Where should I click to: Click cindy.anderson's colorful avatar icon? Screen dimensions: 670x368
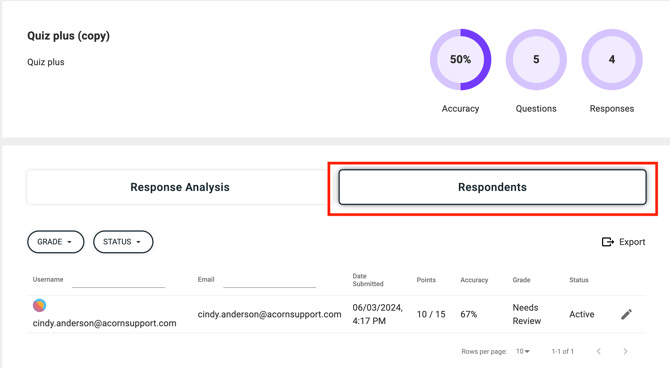tap(39, 305)
